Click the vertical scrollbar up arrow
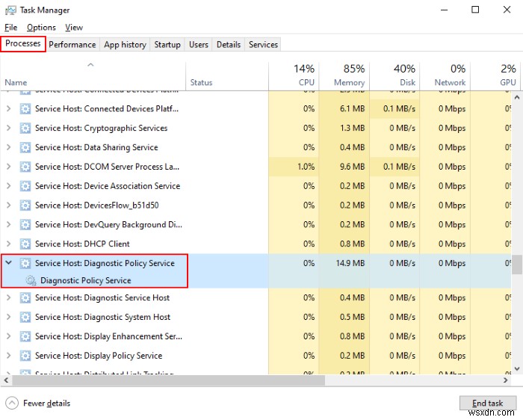This screenshot has width=523, height=420. 517,97
